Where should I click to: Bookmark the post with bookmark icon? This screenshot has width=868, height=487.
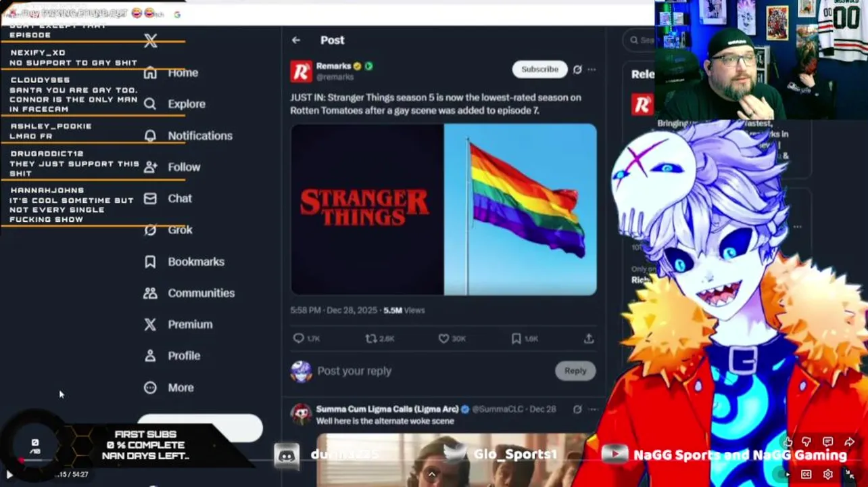coord(516,338)
